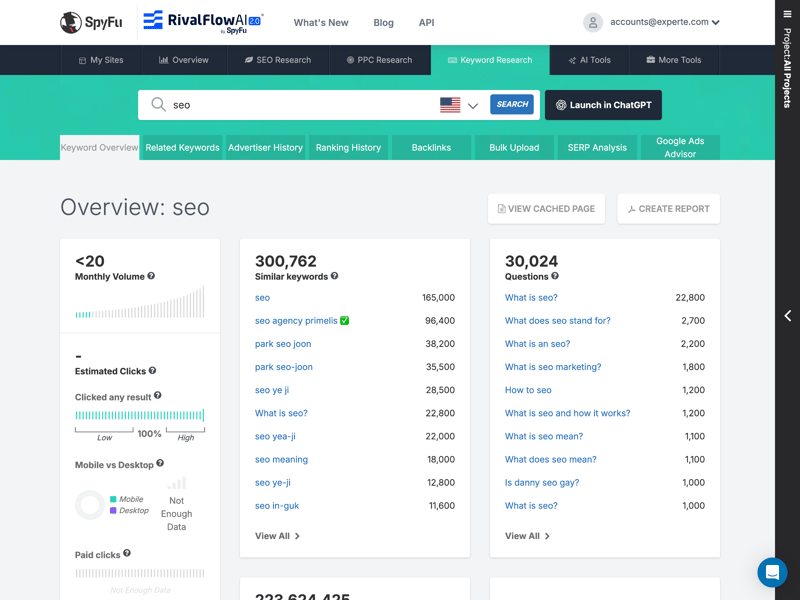
Task: Open the 'What does seo stand for?' link
Action: pyautogui.click(x=557, y=321)
